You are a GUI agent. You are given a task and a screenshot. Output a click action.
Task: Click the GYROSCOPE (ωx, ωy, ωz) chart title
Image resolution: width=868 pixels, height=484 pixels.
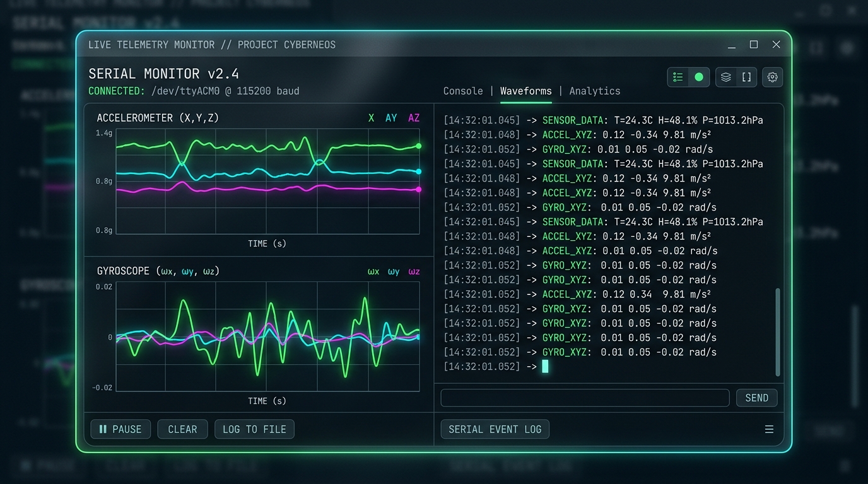point(158,271)
